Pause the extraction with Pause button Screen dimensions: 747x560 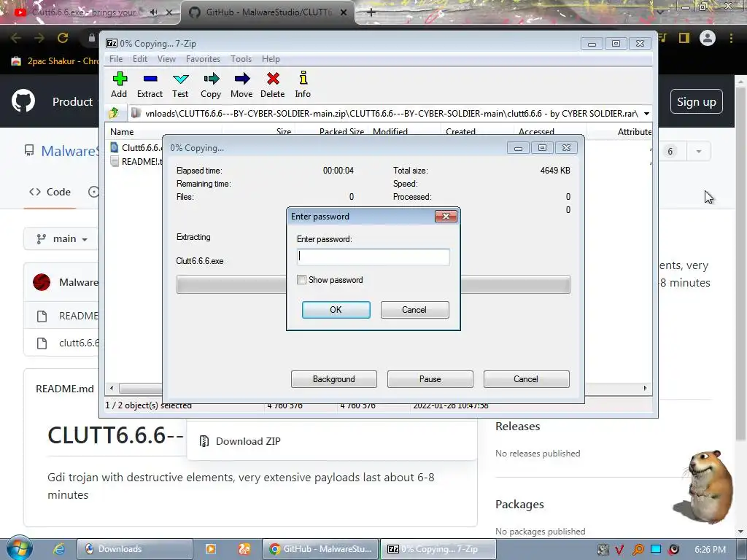(430, 379)
